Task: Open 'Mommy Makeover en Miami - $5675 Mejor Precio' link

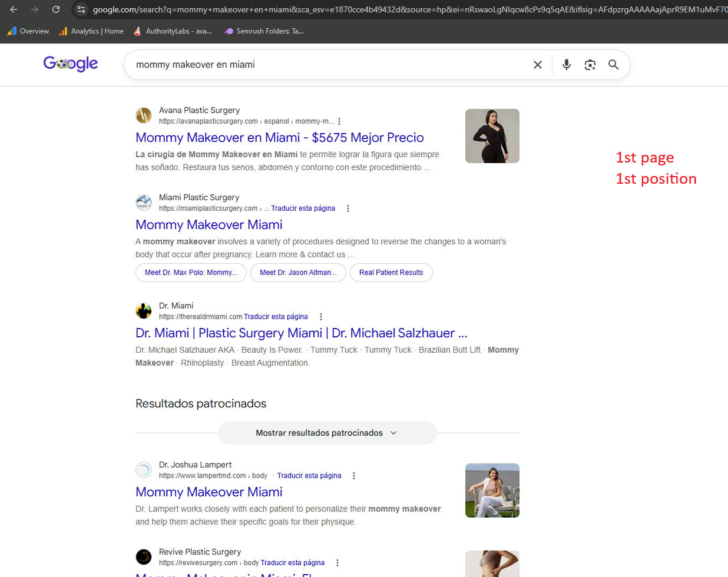Action: (x=280, y=138)
